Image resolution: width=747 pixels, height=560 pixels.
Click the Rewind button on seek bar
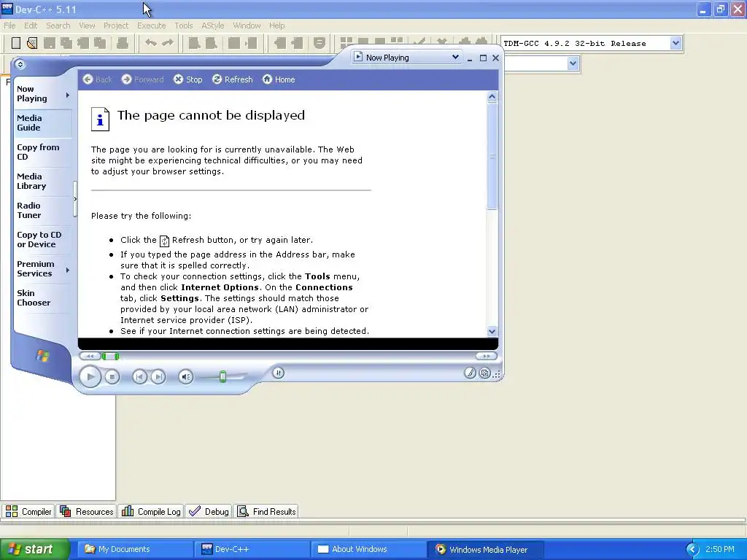pos(90,356)
